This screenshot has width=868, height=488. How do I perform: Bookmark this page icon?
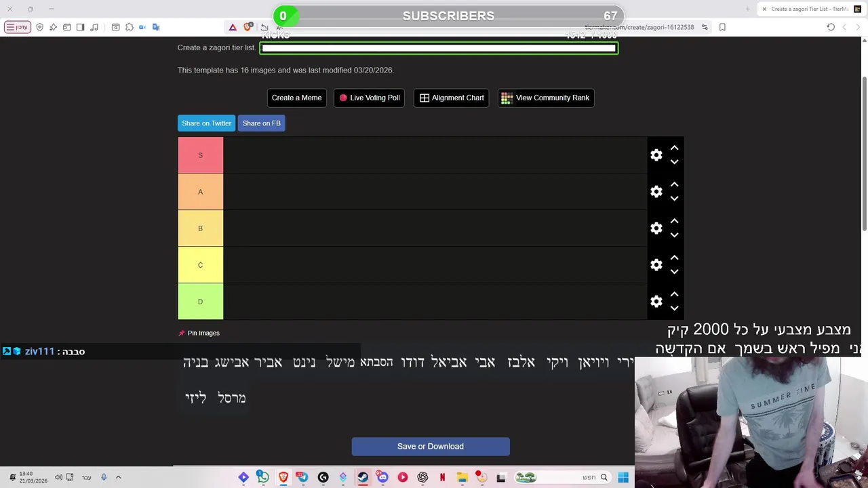pyautogui.click(x=722, y=27)
